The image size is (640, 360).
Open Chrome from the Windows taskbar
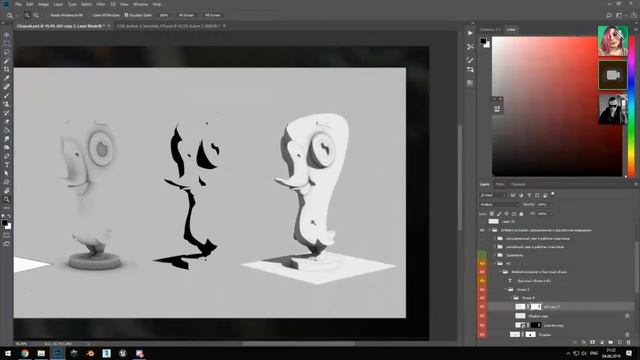tap(25, 353)
